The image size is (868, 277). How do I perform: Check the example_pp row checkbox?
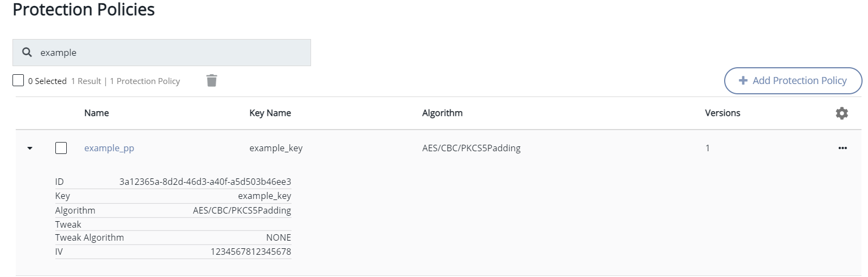tap(61, 148)
